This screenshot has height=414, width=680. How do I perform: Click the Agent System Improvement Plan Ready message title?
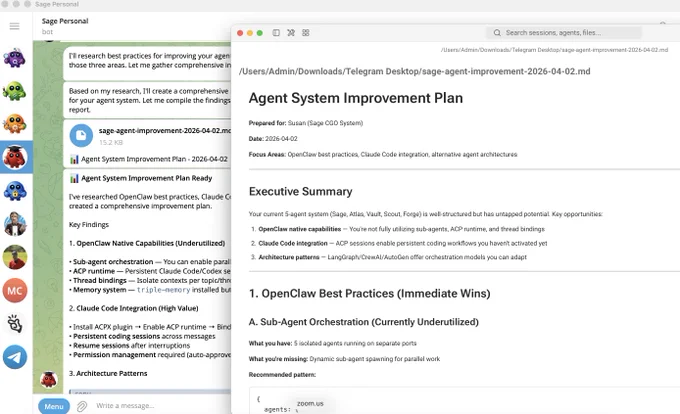click(147, 178)
